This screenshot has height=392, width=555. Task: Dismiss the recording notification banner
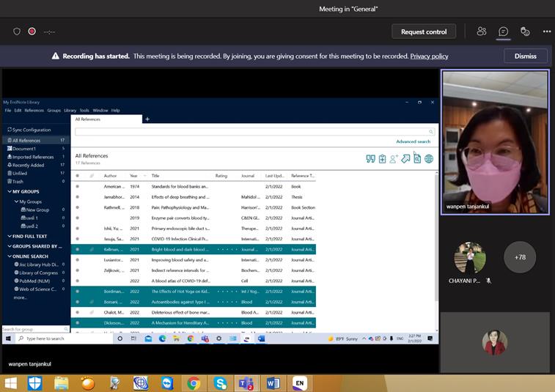point(525,56)
